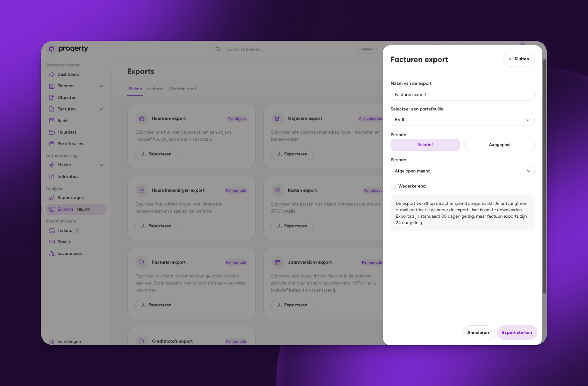
Task: Click the vertical scrollbar beside the panel
Action: [x=544, y=176]
